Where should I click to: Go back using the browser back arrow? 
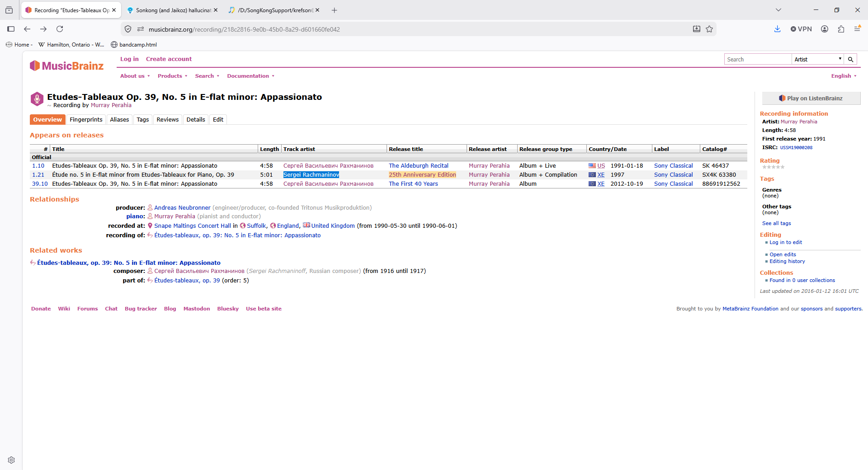tap(27, 29)
